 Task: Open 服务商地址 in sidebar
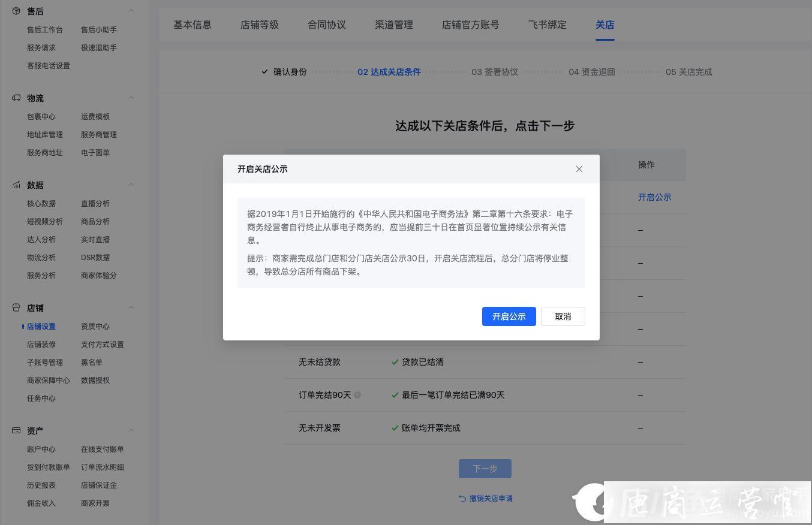point(45,152)
